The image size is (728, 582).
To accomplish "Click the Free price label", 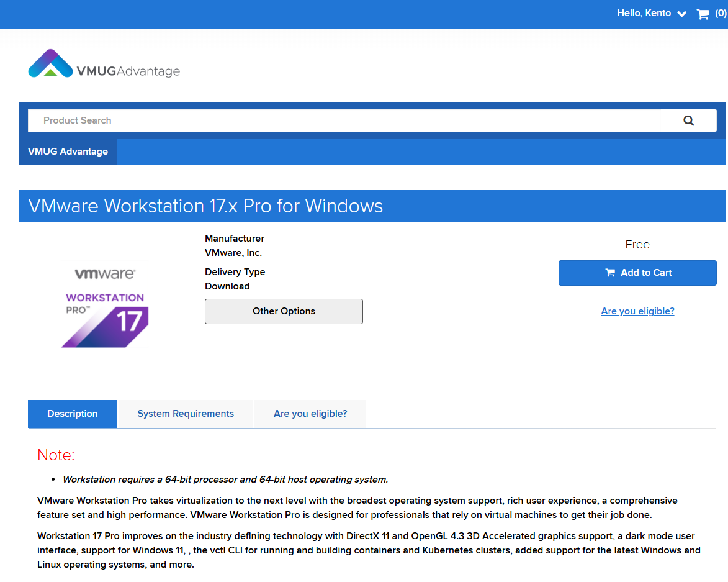I will [637, 245].
